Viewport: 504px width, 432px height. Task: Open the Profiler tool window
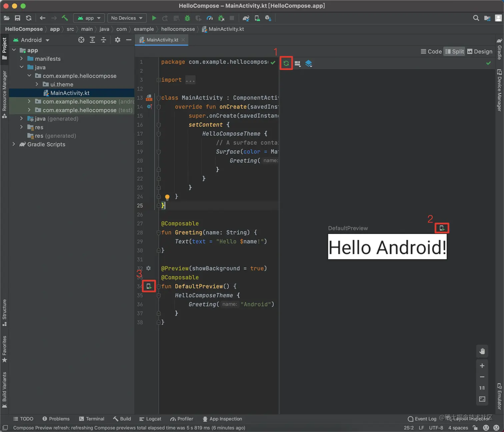pyautogui.click(x=182, y=419)
